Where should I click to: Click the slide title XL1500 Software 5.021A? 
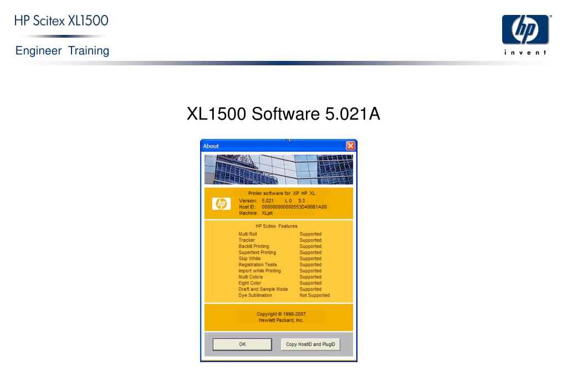click(283, 114)
